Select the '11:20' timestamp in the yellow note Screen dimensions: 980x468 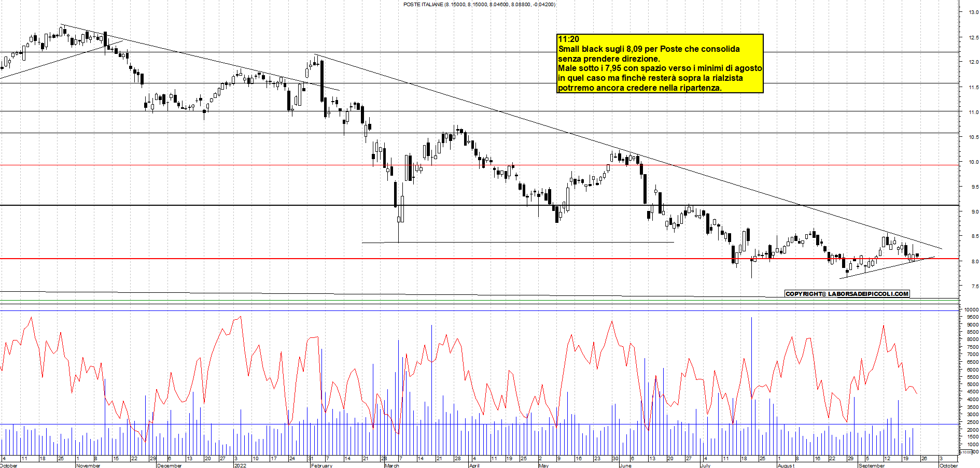click(568, 39)
